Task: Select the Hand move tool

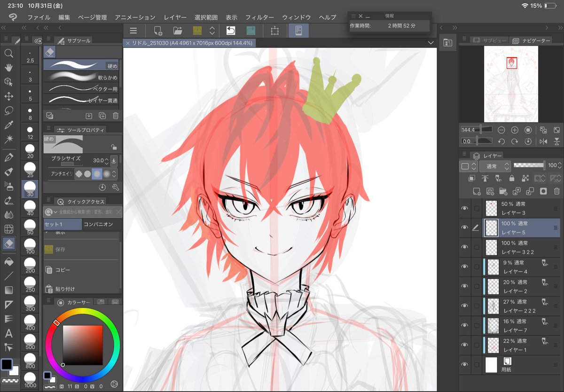Action: (x=8, y=68)
